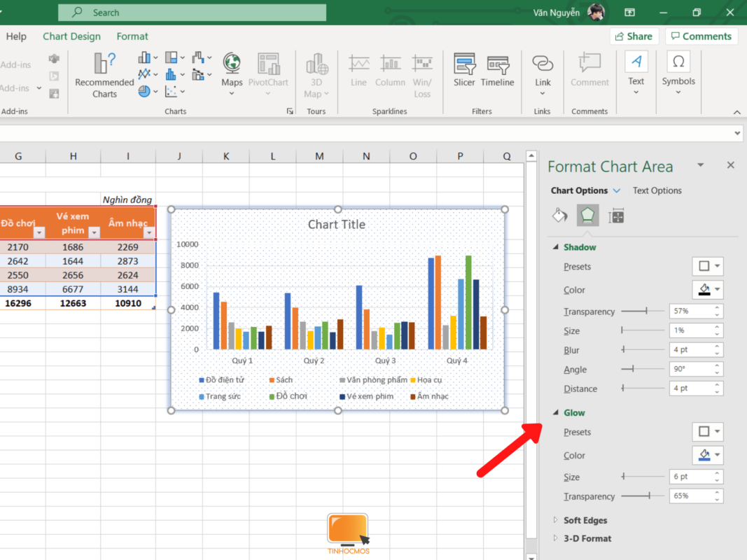This screenshot has height=560, width=747.
Task: Insert a Slicer filter
Action: click(x=464, y=70)
